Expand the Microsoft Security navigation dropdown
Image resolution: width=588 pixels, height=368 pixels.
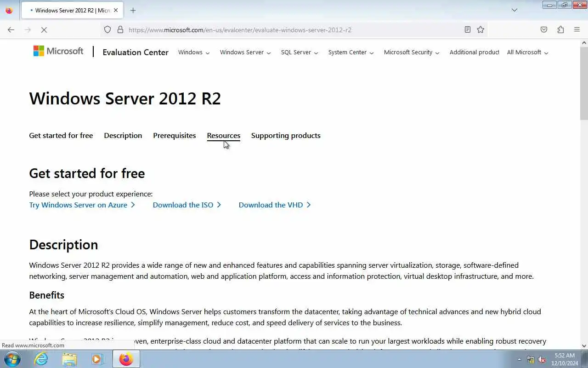point(412,52)
